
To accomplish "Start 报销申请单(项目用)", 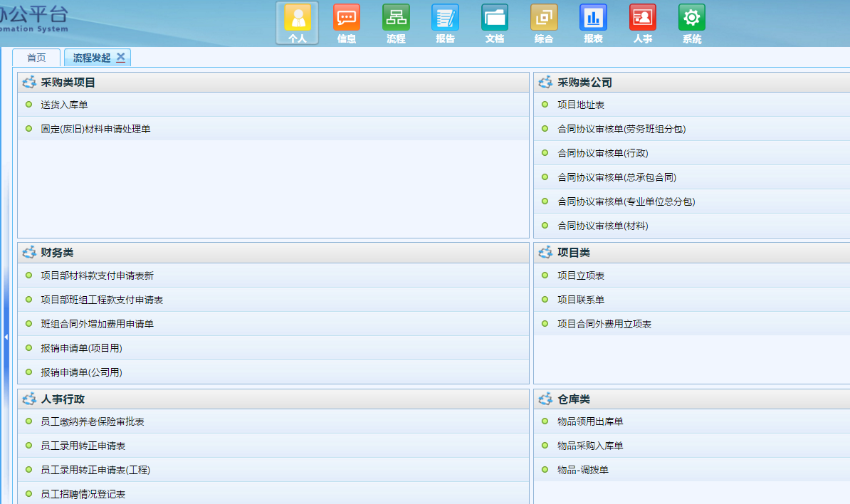I will pyautogui.click(x=81, y=349).
